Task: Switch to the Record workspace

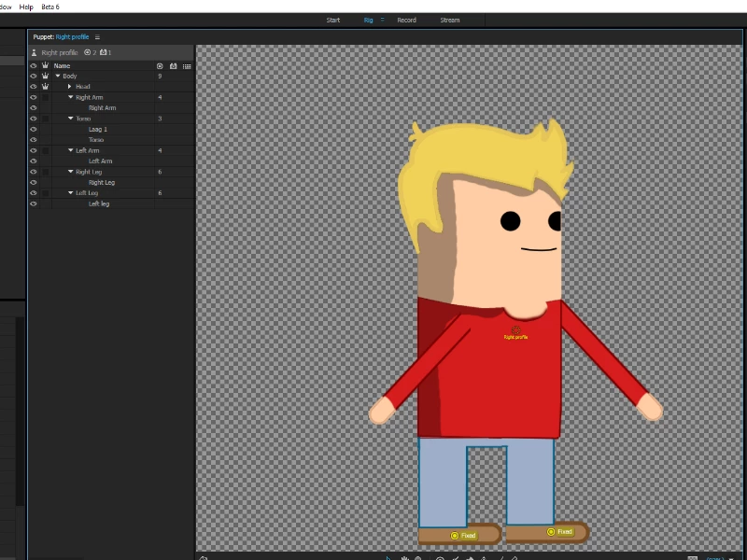Action: coord(406,20)
